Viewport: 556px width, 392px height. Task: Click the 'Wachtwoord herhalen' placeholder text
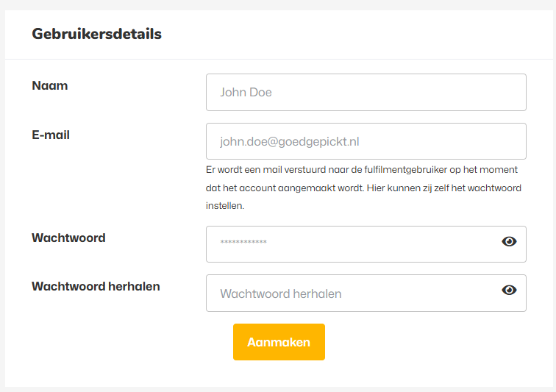click(x=280, y=293)
